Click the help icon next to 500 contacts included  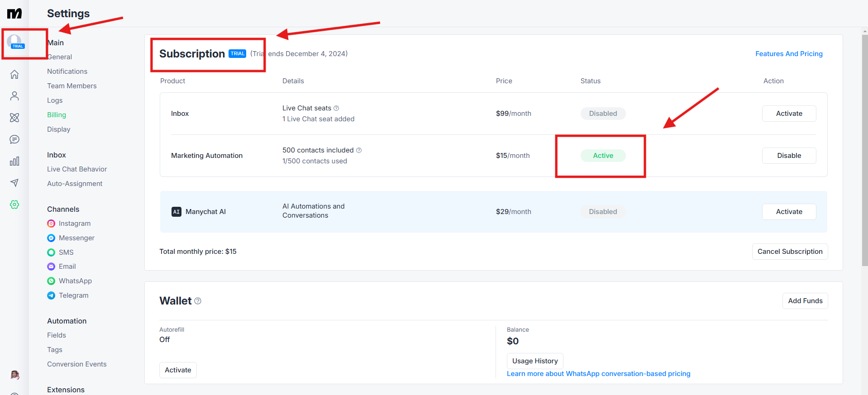pyautogui.click(x=359, y=150)
